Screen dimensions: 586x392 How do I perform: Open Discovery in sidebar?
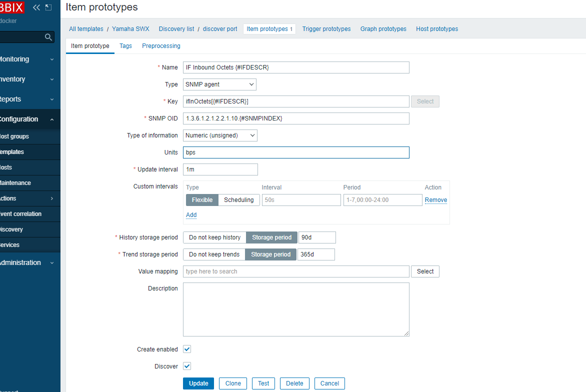[30, 229]
